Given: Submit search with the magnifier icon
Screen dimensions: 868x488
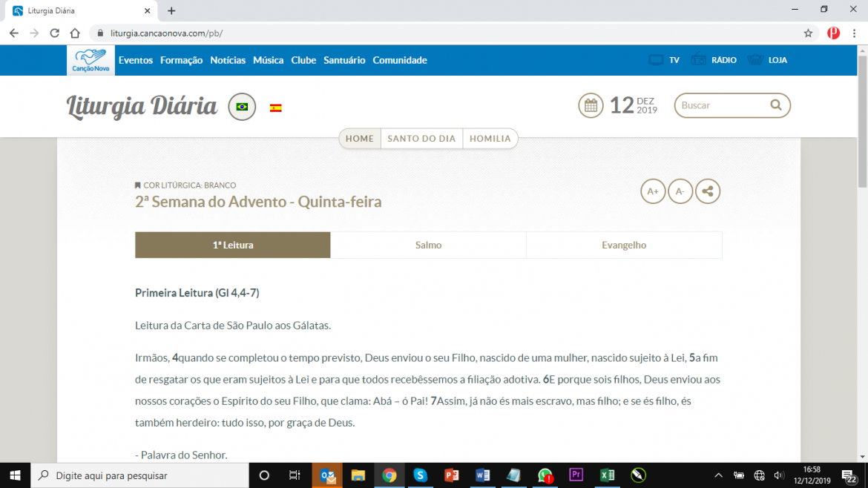Looking at the screenshot, I should point(775,105).
